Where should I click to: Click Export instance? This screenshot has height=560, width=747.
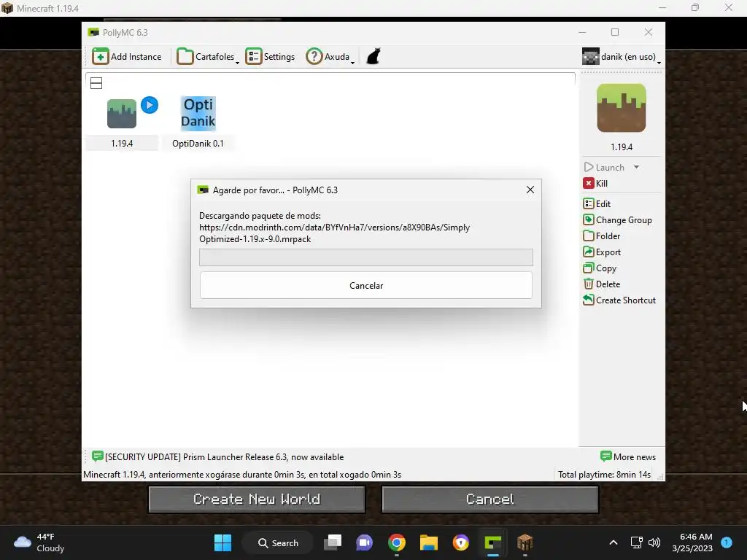point(602,252)
